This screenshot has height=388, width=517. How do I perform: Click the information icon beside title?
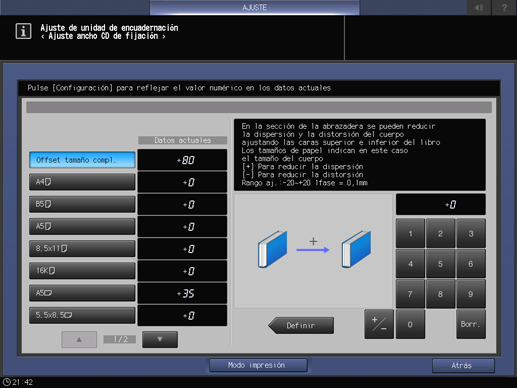click(x=23, y=32)
